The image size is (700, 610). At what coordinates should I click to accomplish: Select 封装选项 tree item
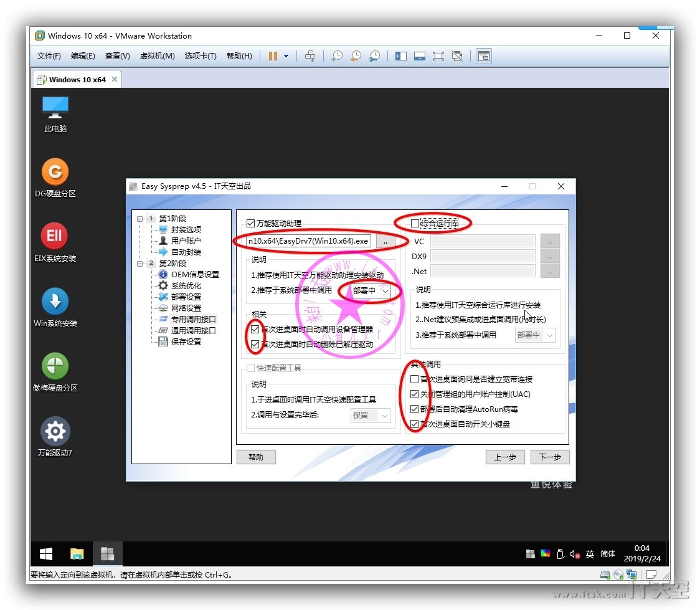pyautogui.click(x=186, y=229)
